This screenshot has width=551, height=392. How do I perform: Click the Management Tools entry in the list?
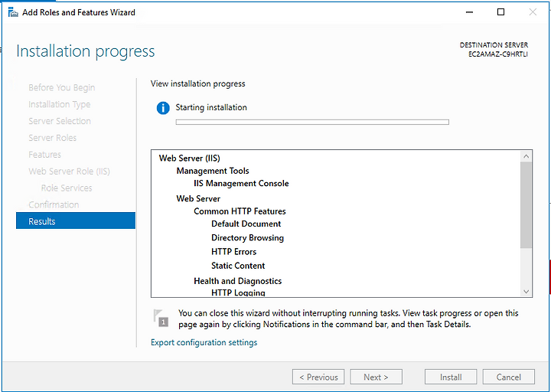(213, 171)
